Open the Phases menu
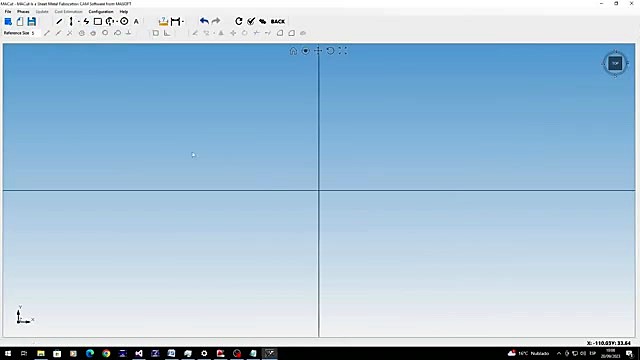This screenshot has height=360, width=640. (x=23, y=11)
